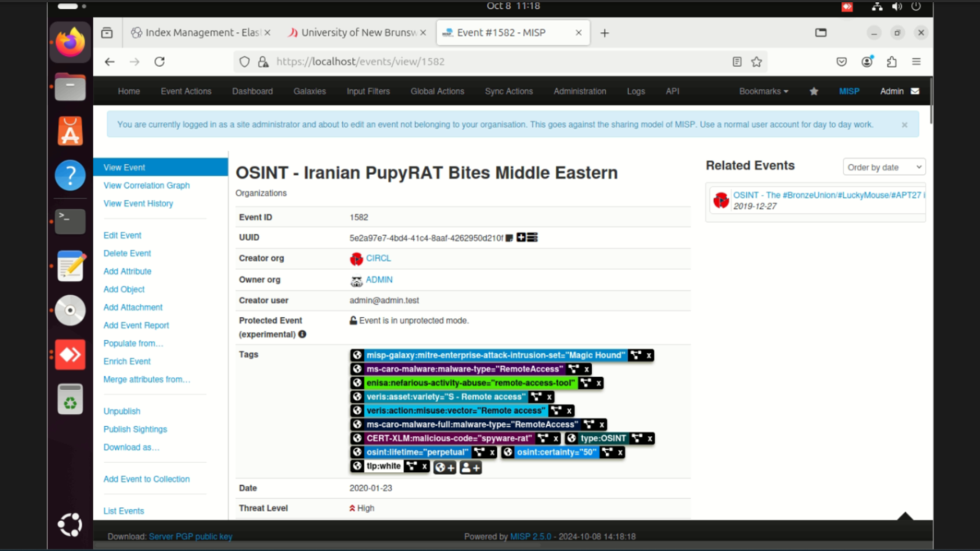Image resolution: width=980 pixels, height=551 pixels.
Task: Open relationship graph icon for type:OSINT tag
Action: [x=637, y=439]
